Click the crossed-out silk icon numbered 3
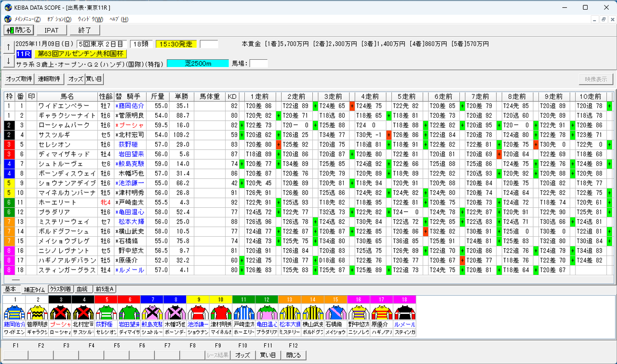Viewport: 617px width, 364px height. click(60, 312)
